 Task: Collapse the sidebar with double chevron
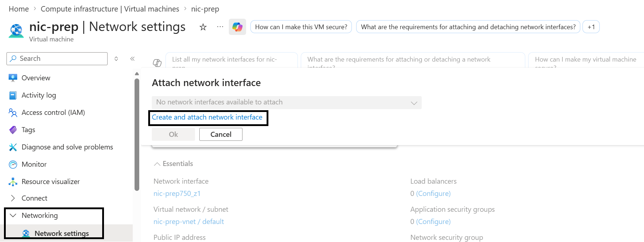(132, 59)
